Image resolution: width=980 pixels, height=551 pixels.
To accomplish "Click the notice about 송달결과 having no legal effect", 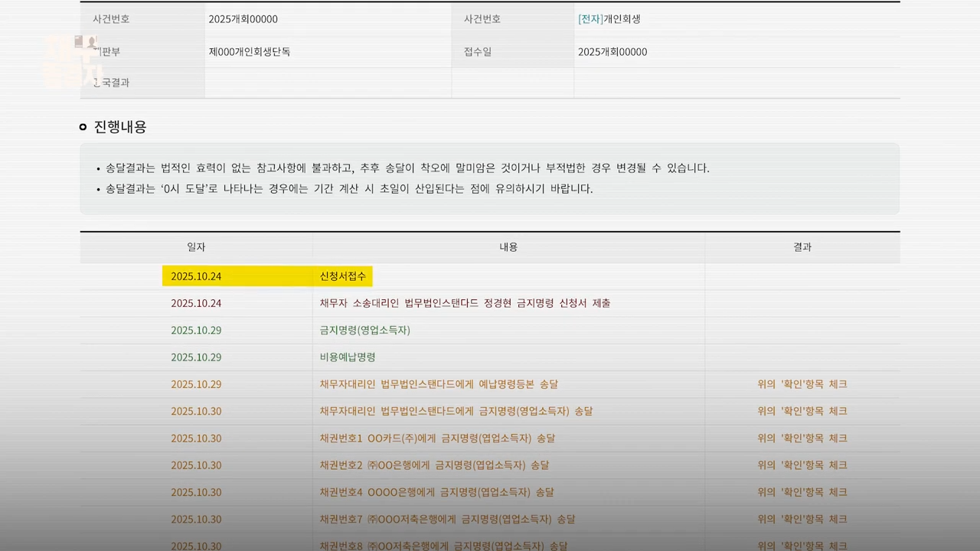I will tap(407, 168).
